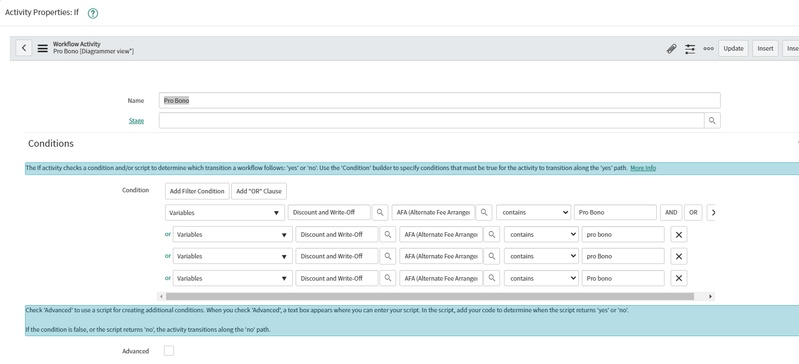Open the form context hamburger menu
The height and width of the screenshot is (364, 799).
(x=43, y=48)
